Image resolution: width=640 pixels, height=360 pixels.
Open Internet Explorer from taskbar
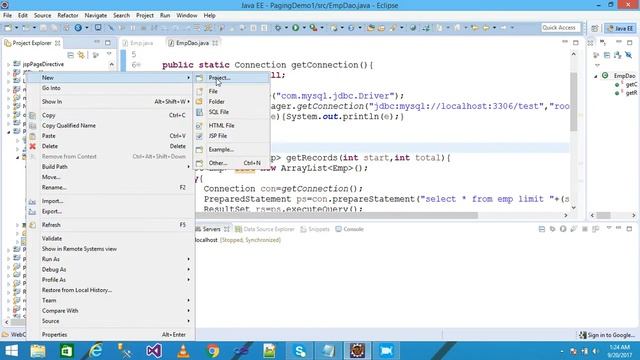coord(96,351)
